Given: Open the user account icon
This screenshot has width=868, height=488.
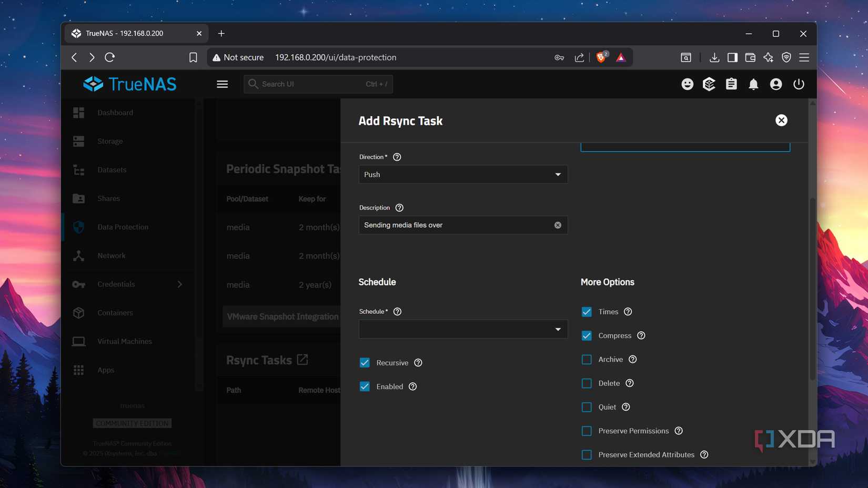Looking at the screenshot, I should (776, 84).
